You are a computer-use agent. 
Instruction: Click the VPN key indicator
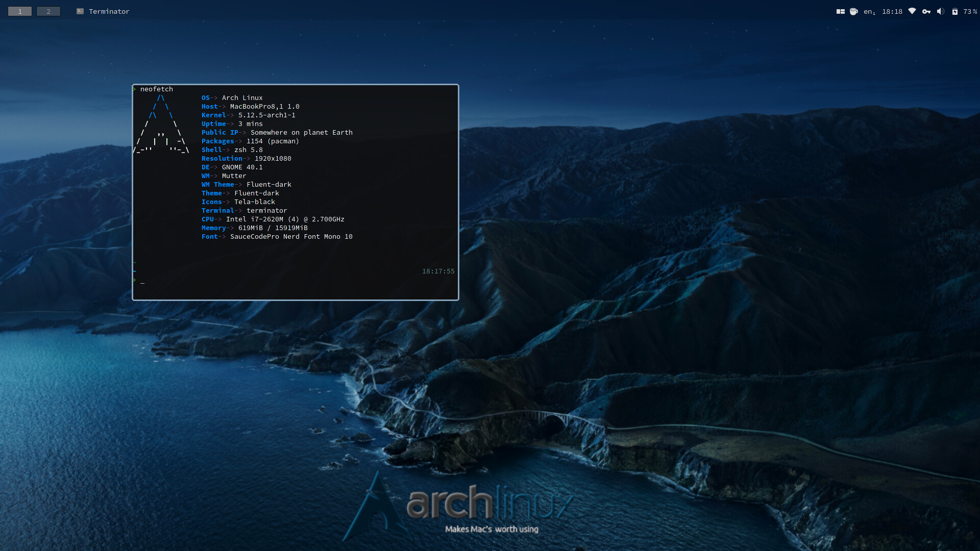coord(926,11)
